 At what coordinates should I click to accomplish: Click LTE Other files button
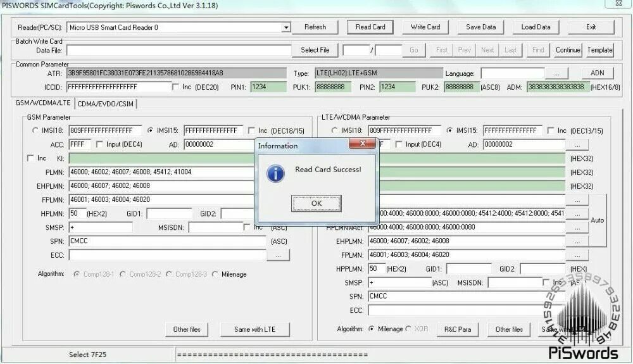pyautogui.click(x=509, y=329)
